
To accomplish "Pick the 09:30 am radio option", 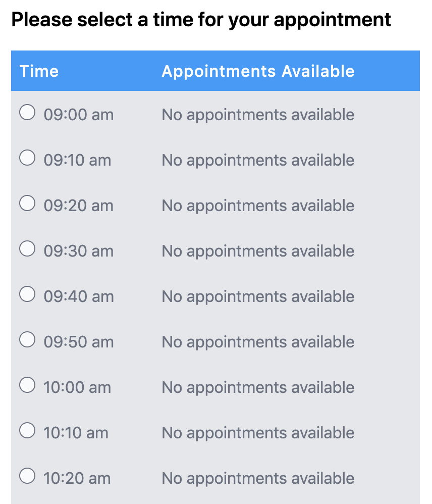I will coord(27,248).
